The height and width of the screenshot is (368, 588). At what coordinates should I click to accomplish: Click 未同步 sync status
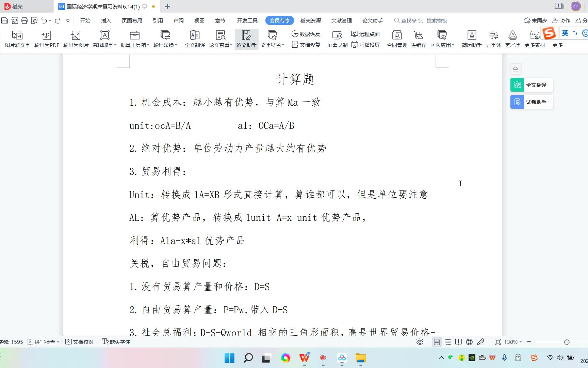[535, 20]
